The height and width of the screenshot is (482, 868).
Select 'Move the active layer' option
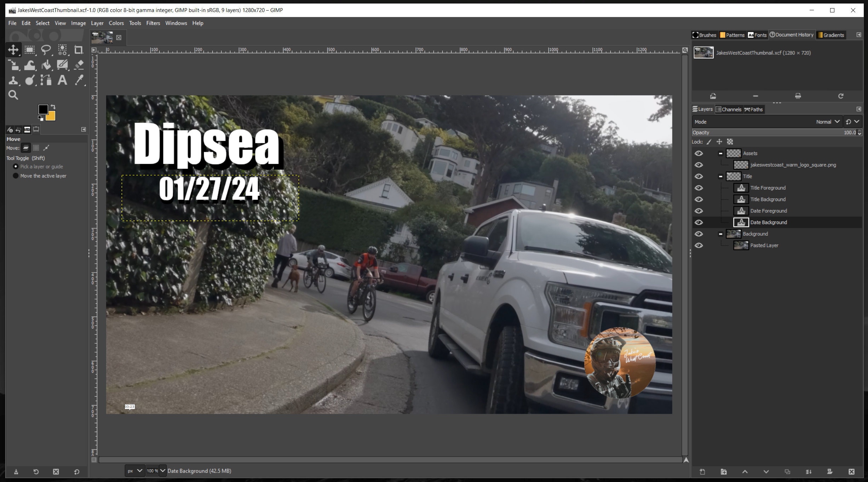tap(16, 176)
